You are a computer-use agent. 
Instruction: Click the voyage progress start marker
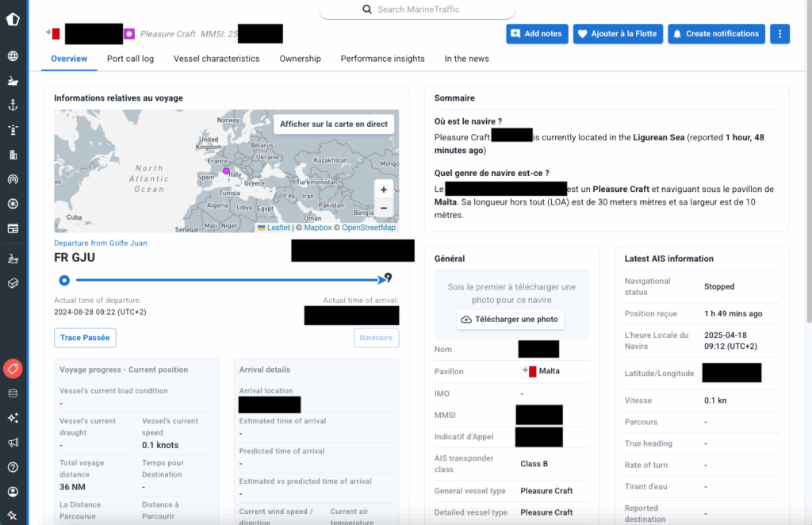pos(64,280)
